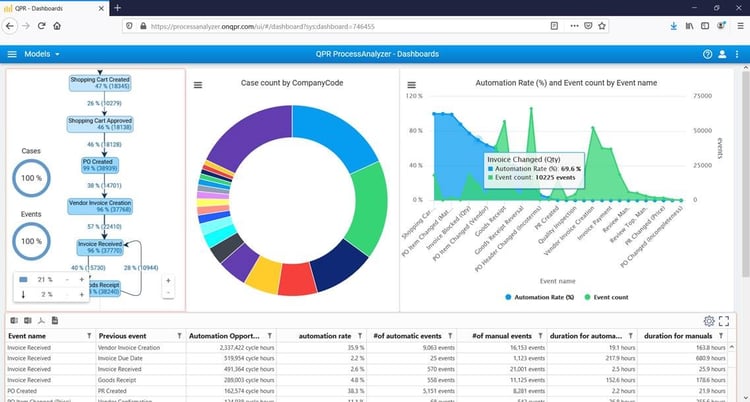Click the help question mark icon

[707, 54]
